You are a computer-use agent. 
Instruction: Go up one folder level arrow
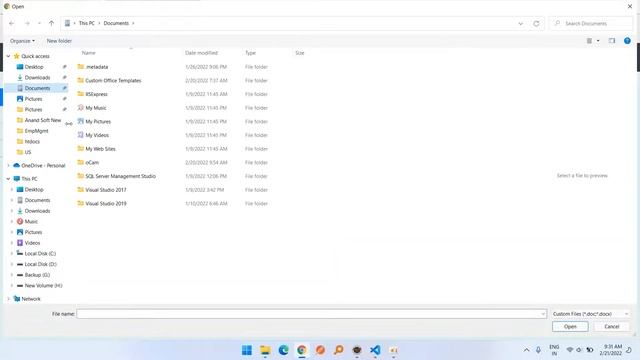coord(51,23)
